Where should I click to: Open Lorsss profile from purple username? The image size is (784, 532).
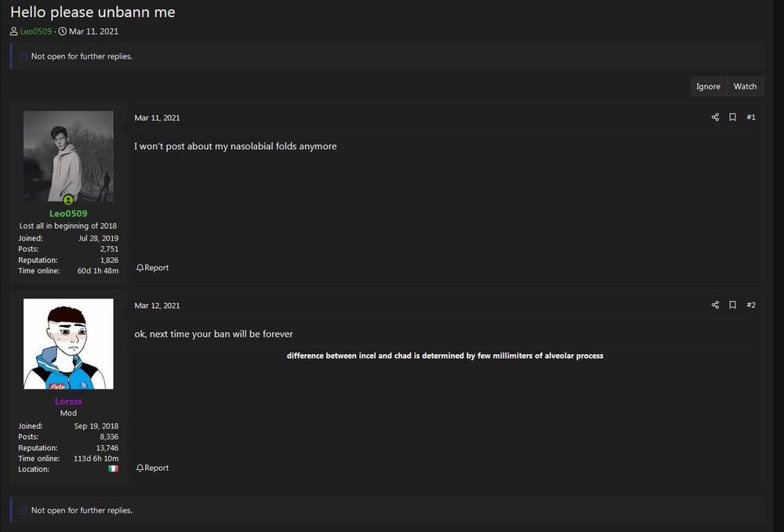click(68, 401)
